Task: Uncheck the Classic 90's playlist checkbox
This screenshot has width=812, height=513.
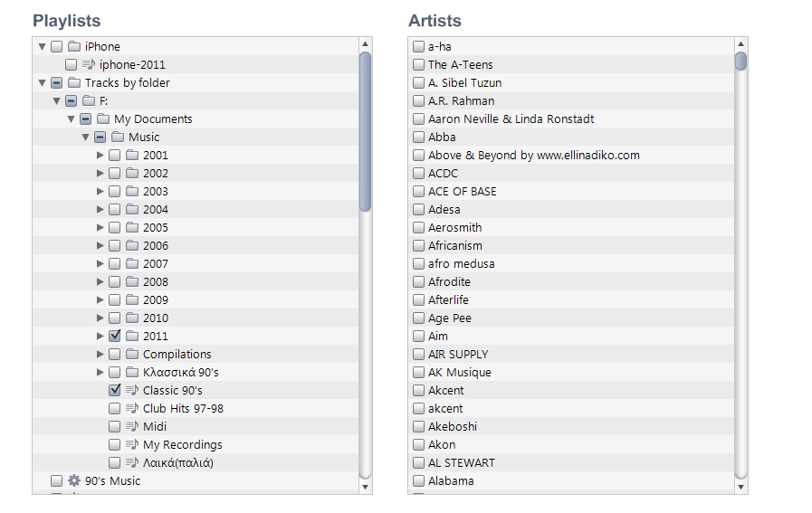Action: pyautogui.click(x=114, y=390)
